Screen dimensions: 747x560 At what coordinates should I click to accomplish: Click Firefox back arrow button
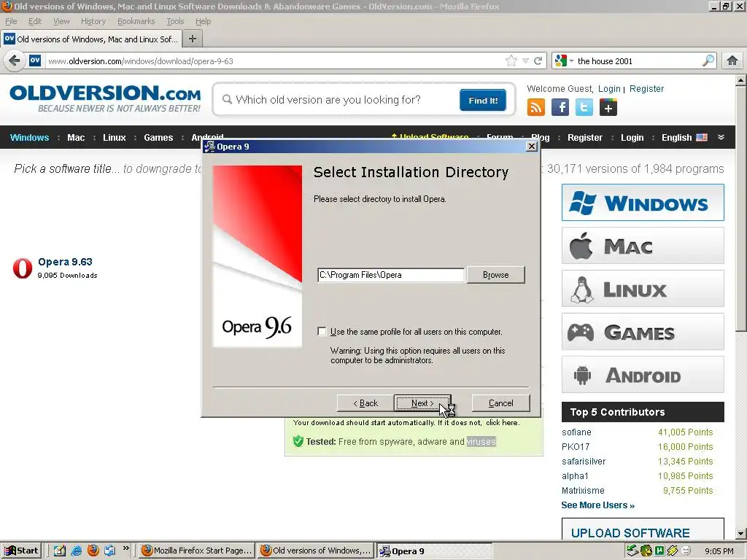pyautogui.click(x=15, y=61)
